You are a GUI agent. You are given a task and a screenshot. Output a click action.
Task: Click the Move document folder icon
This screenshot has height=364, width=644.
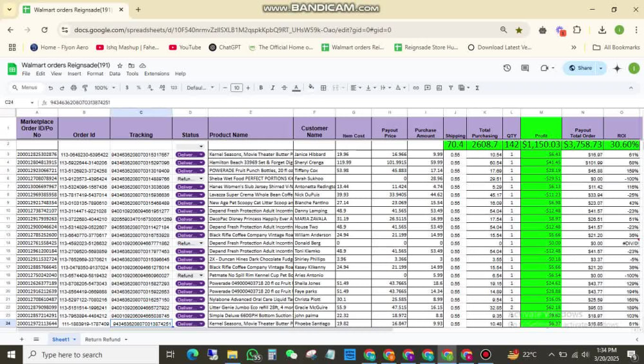(131, 65)
